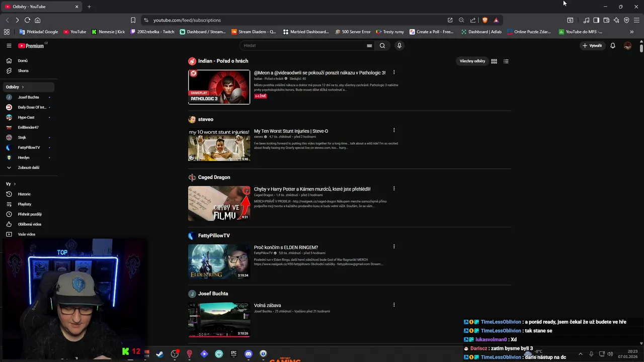Start voice search with microphone
This screenshot has height=362, width=644.
399,45
